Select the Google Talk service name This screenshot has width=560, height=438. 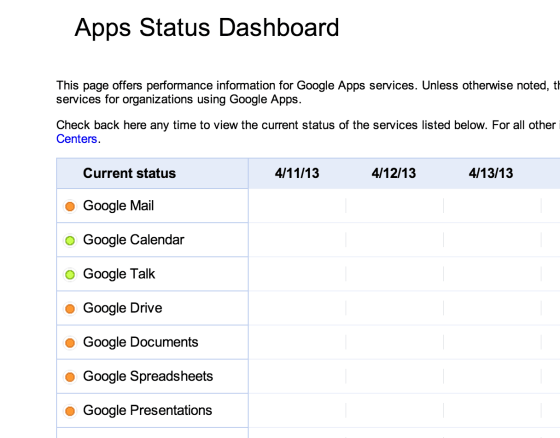coord(119,274)
